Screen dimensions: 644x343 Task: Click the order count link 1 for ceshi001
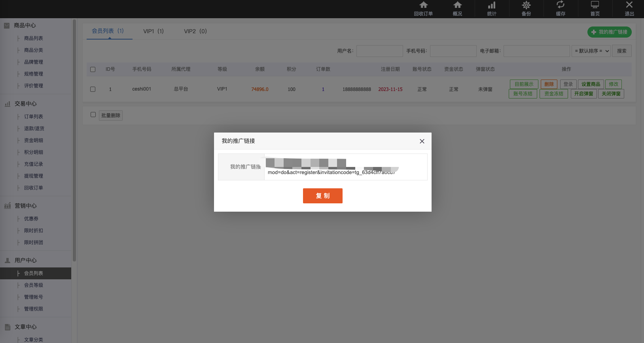point(323,89)
